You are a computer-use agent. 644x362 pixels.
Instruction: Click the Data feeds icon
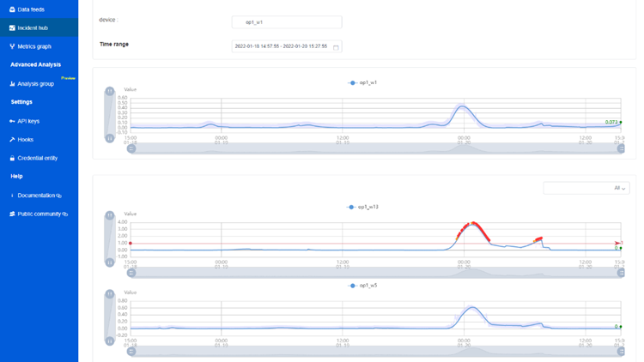pos(12,9)
